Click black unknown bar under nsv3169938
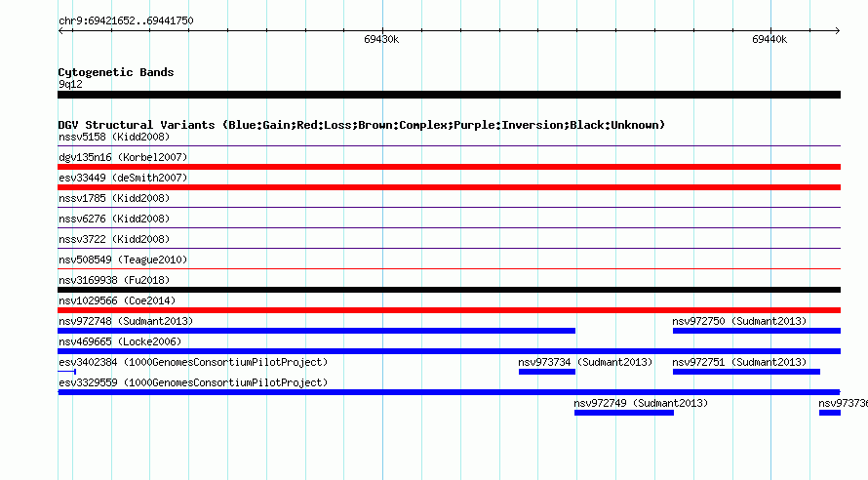Screen dimensions: 868x480 click(449, 290)
